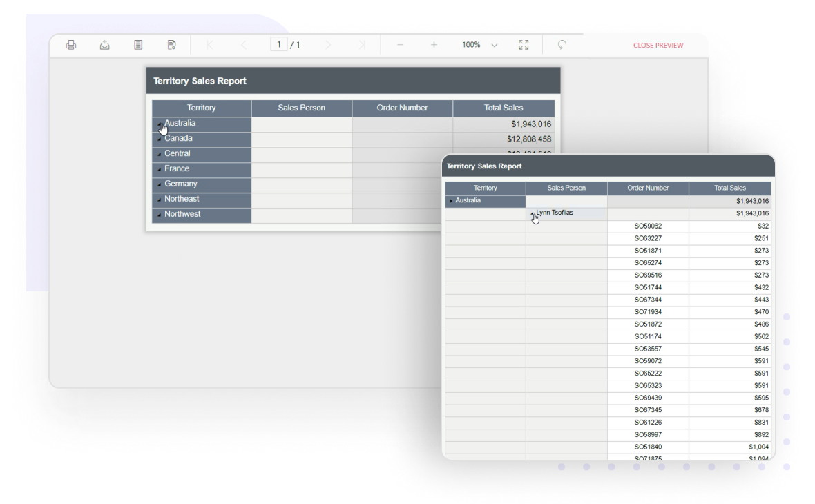This screenshot has width=815, height=504.
Task: Select order number SO65323
Action: click(648, 386)
